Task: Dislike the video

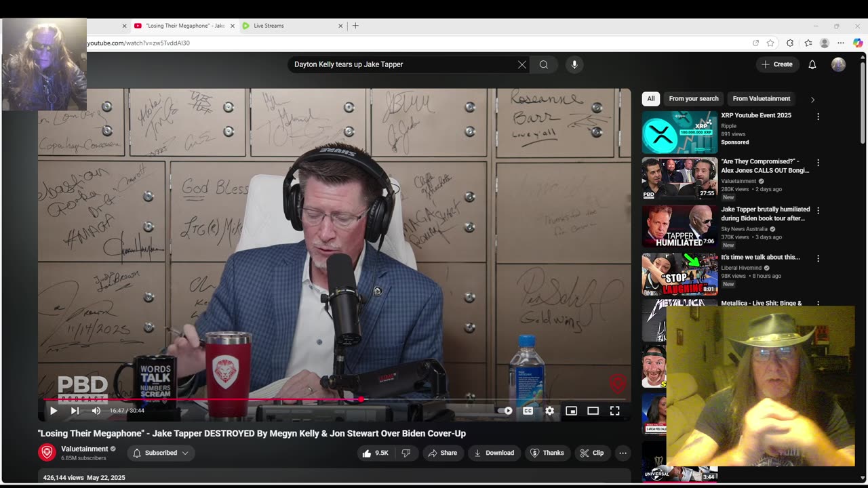Action: pos(406,453)
